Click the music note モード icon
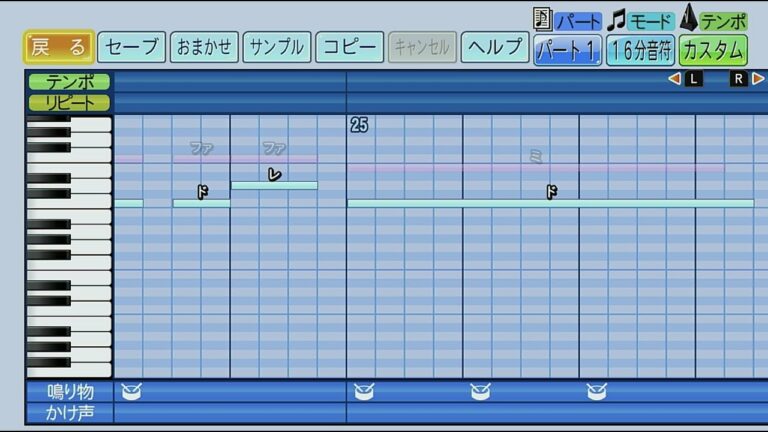 coord(617,19)
